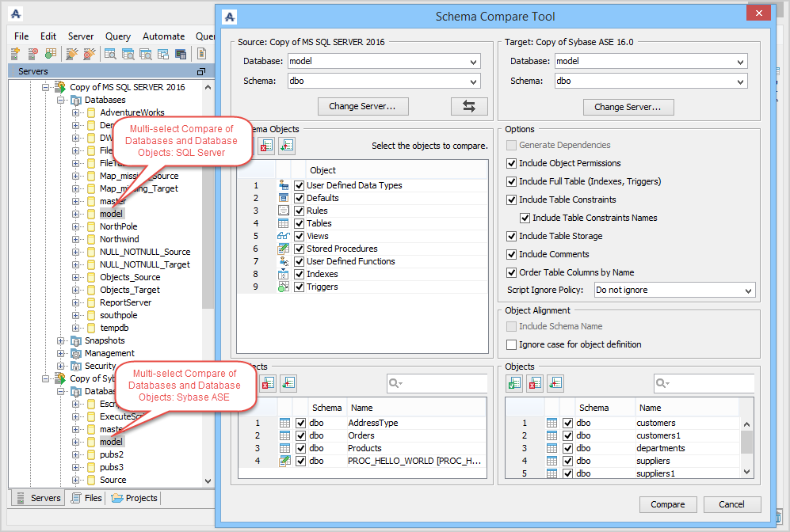Open the target Database dropdown
This screenshot has width=790, height=532.
pos(740,62)
